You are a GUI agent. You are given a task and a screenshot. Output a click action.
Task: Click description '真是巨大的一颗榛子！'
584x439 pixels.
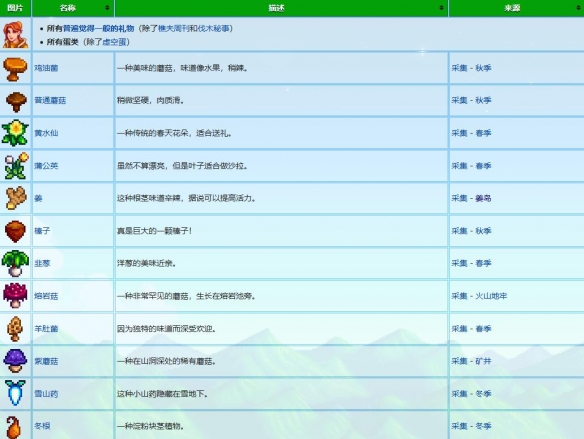pyautogui.click(x=155, y=231)
